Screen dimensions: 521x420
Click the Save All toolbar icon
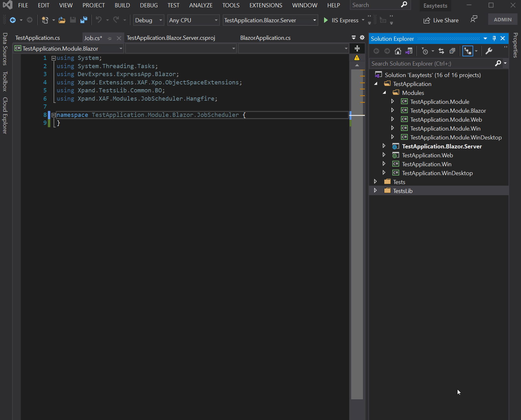tap(84, 20)
